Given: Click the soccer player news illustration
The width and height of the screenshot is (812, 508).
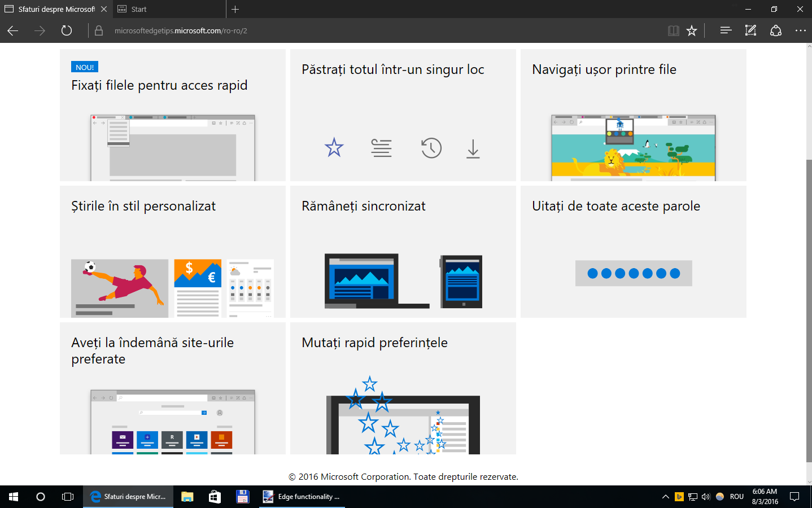Looking at the screenshot, I should click(120, 288).
